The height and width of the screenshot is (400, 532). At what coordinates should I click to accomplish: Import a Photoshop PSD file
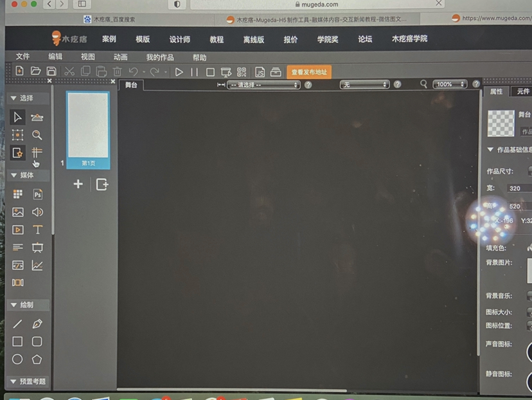pyautogui.click(x=38, y=194)
